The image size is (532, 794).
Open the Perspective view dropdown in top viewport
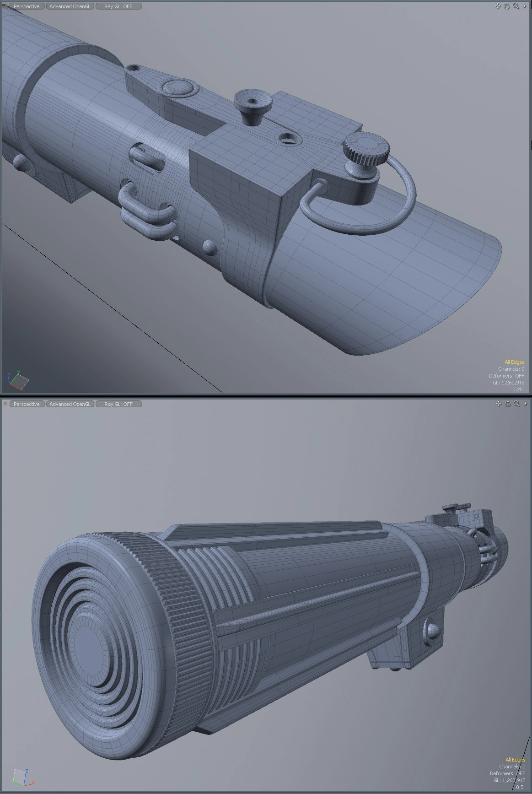(x=27, y=6)
